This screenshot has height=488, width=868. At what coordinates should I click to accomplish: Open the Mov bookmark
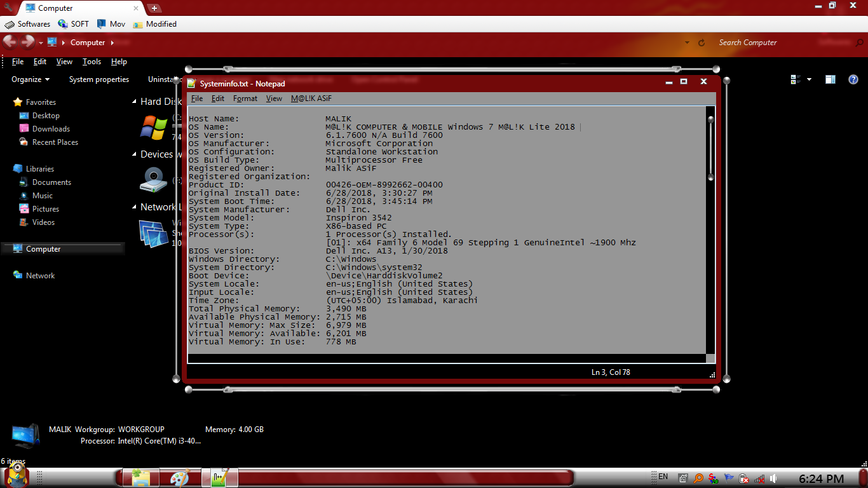point(111,24)
